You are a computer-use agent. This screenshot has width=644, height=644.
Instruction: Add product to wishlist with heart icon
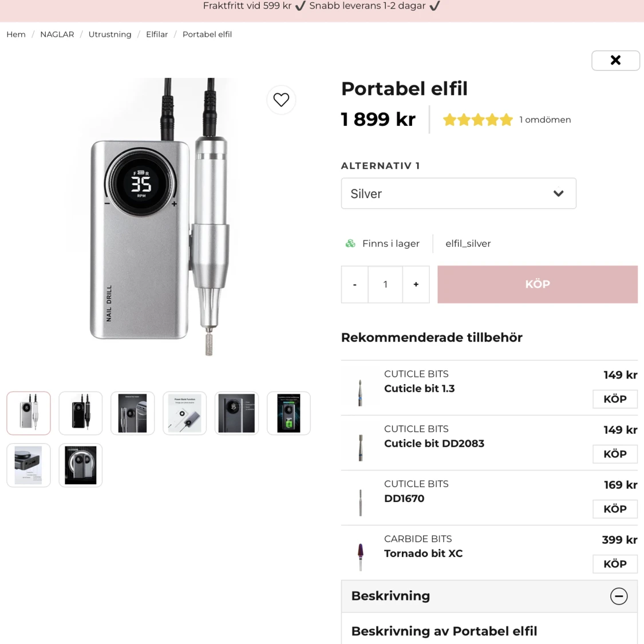pos(281,100)
